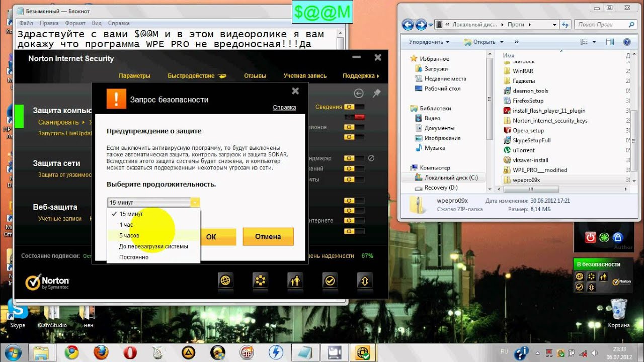Click up-down arrows icon in Norton gadget
The image size is (644, 362).
(591, 287)
